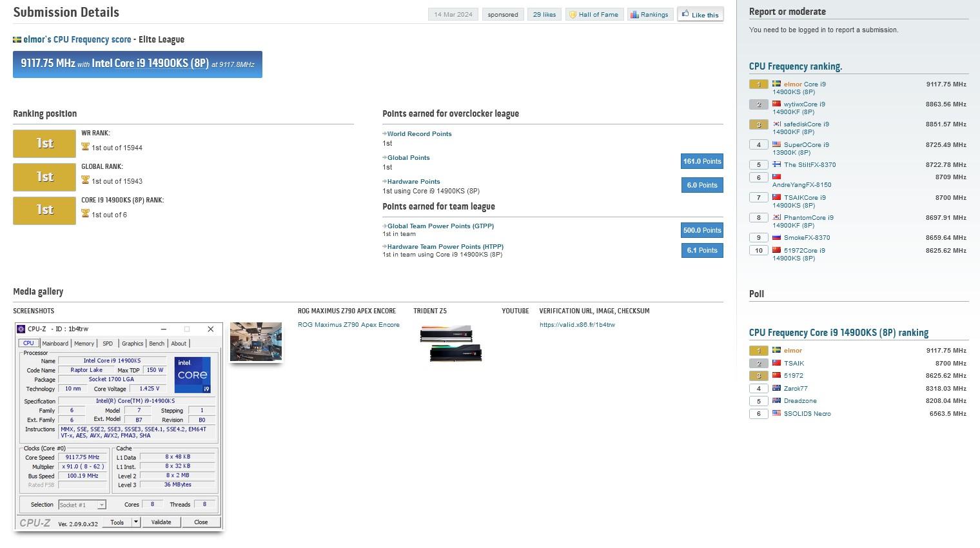Click the '1st in team' text
980x548 pixels.
(x=399, y=234)
